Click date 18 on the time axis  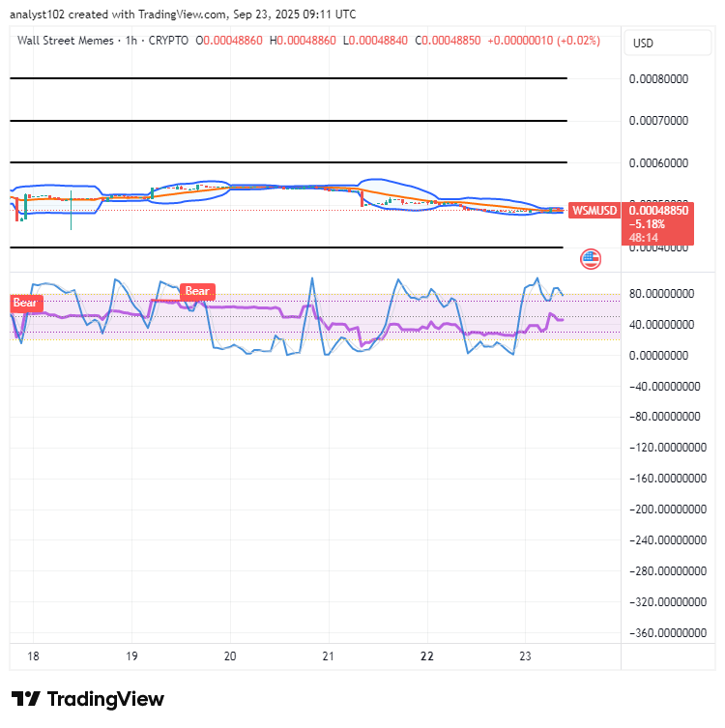pos(33,656)
